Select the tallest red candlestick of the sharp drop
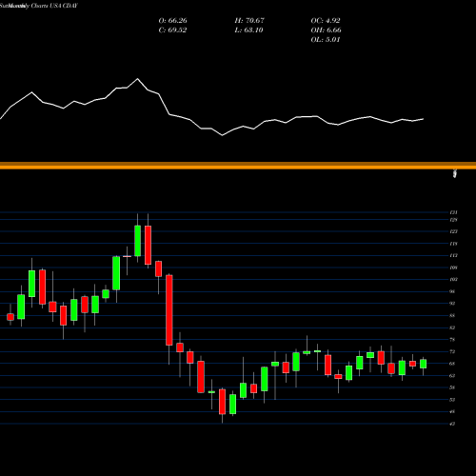 169,310
